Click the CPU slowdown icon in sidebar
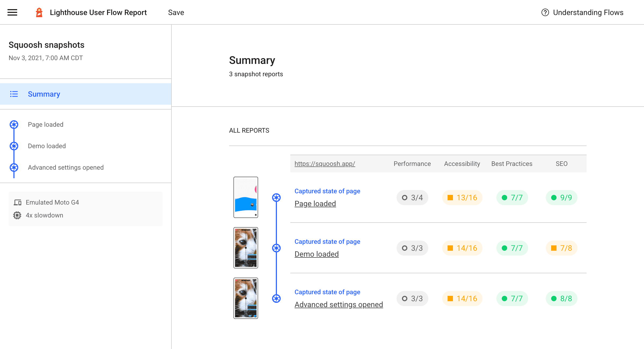The image size is (644, 349). 18,215
